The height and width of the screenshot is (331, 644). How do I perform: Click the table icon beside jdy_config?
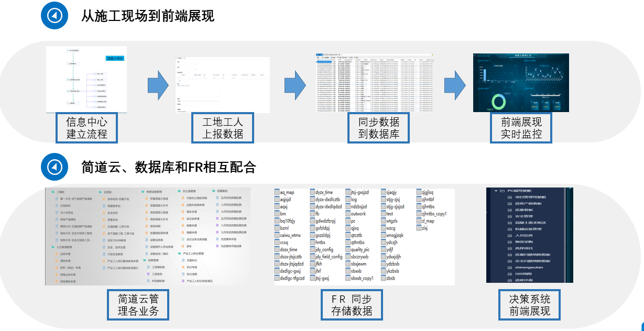311,250
